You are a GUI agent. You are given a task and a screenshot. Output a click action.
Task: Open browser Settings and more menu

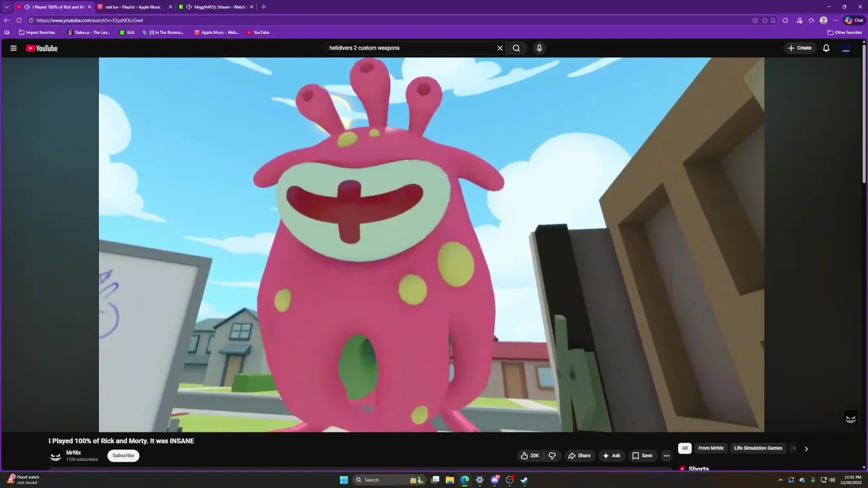pyautogui.click(x=835, y=20)
